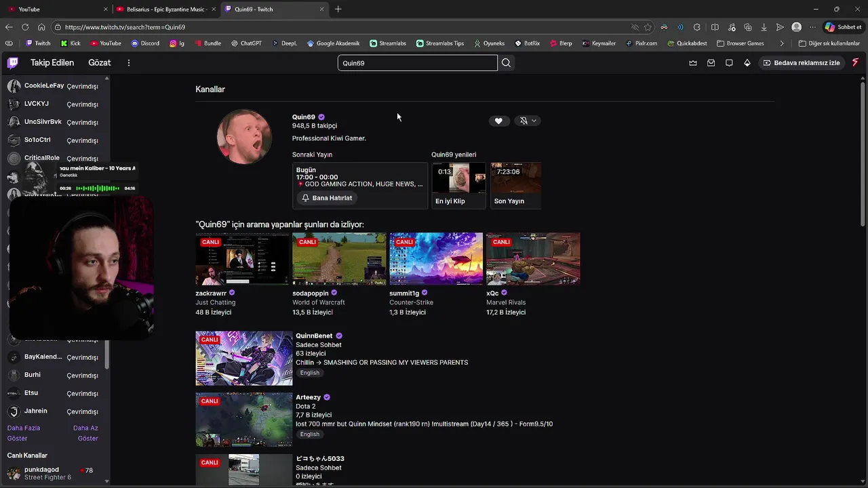The image size is (868, 488).
Task: Open summit1g live stream thumbnail
Action: click(x=436, y=259)
